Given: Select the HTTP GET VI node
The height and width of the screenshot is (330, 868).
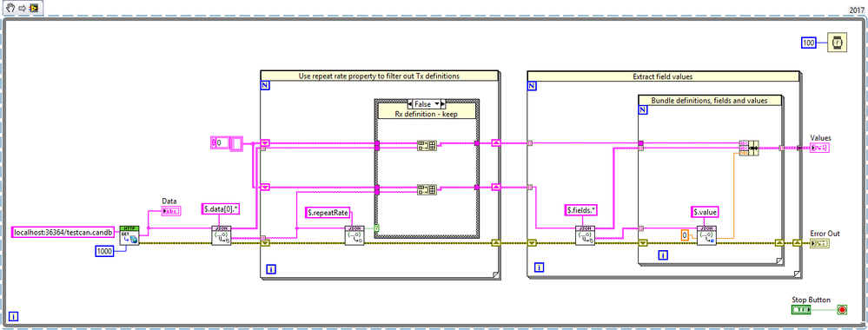Looking at the screenshot, I should [129, 235].
